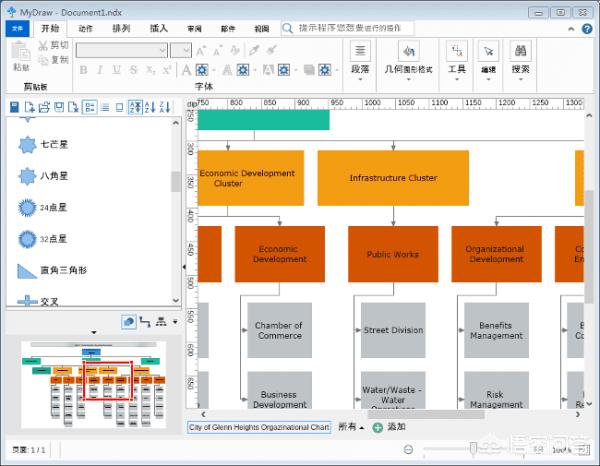
Task: Click the close library page icon
Action: pos(73,107)
